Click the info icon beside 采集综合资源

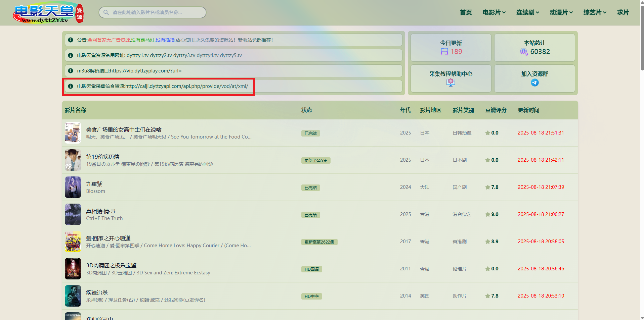pyautogui.click(x=71, y=86)
